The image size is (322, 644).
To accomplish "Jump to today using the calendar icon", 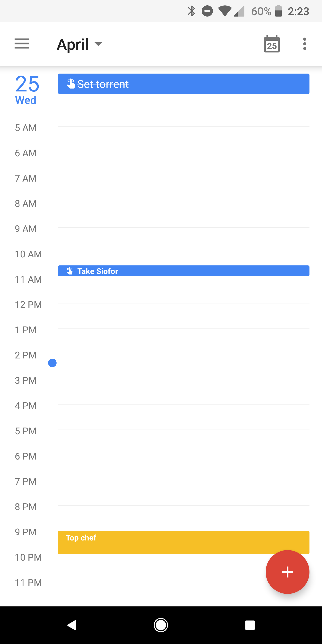I will click(272, 44).
